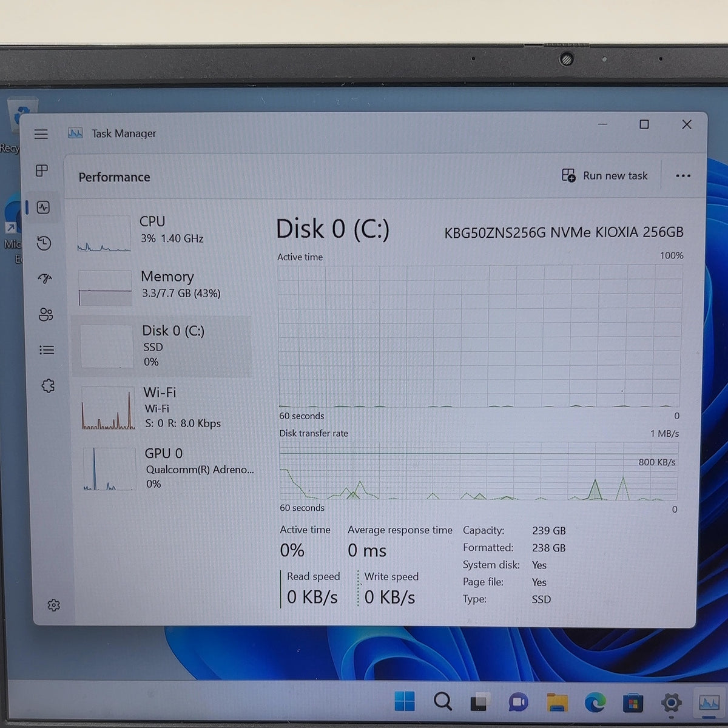Click the Disk Active time graph
728x728 pixels.
479,335
